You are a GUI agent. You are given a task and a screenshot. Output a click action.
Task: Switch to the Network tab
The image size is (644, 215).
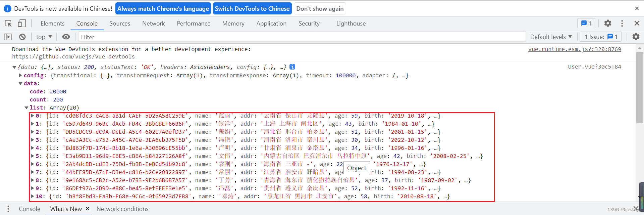point(154,24)
